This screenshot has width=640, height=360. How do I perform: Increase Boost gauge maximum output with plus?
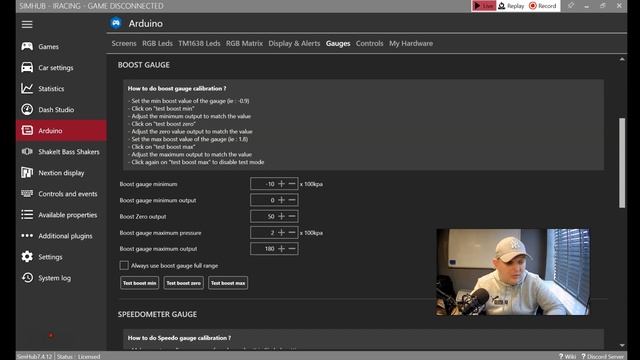281,249
